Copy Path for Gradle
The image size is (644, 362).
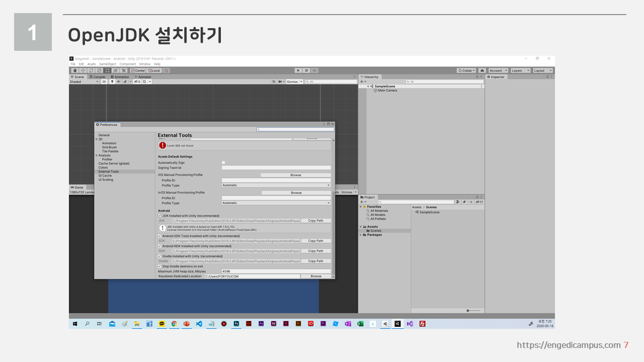[x=316, y=261]
